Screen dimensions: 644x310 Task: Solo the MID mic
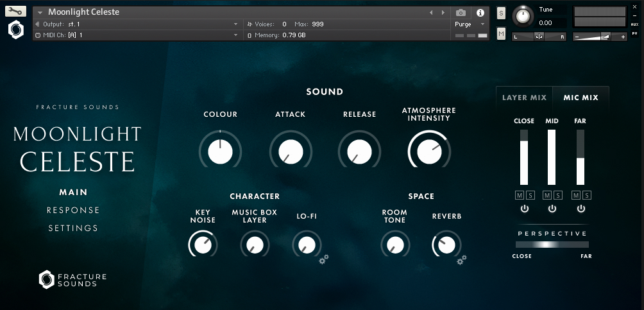557,195
